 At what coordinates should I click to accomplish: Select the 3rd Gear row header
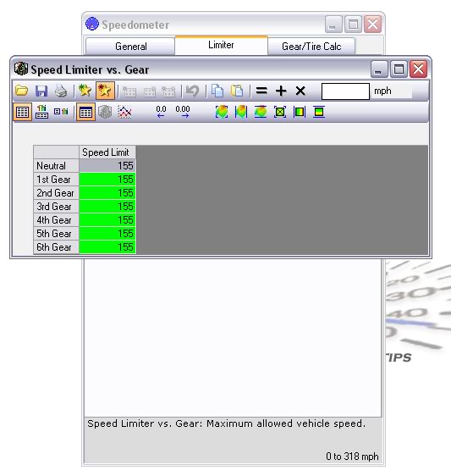point(56,207)
